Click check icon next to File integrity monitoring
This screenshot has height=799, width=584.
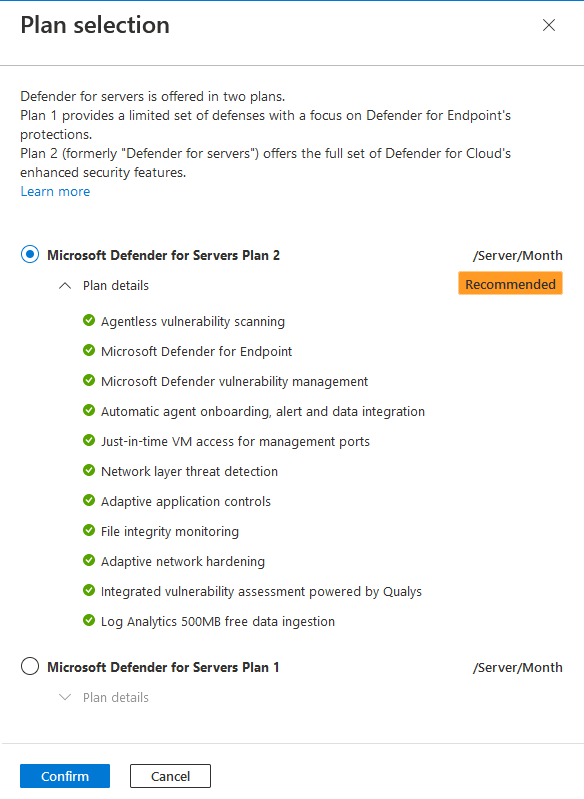[89, 530]
